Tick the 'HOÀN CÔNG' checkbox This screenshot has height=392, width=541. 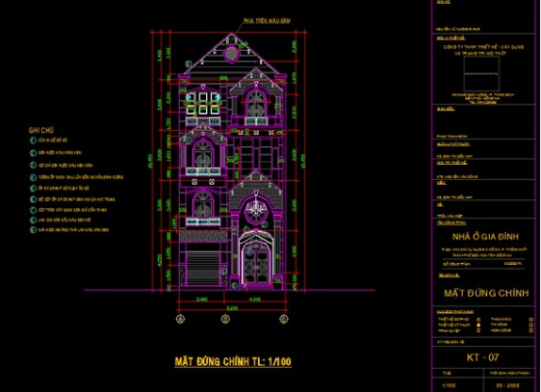531,330
